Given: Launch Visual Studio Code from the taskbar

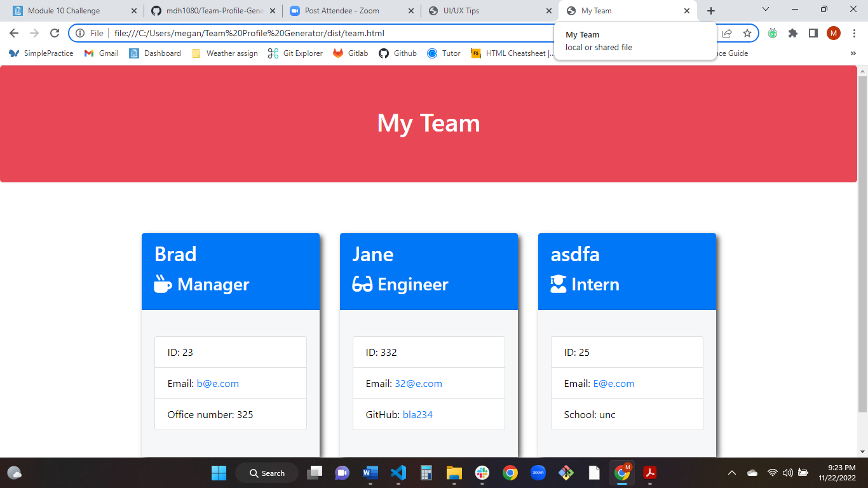Looking at the screenshot, I should (x=398, y=473).
